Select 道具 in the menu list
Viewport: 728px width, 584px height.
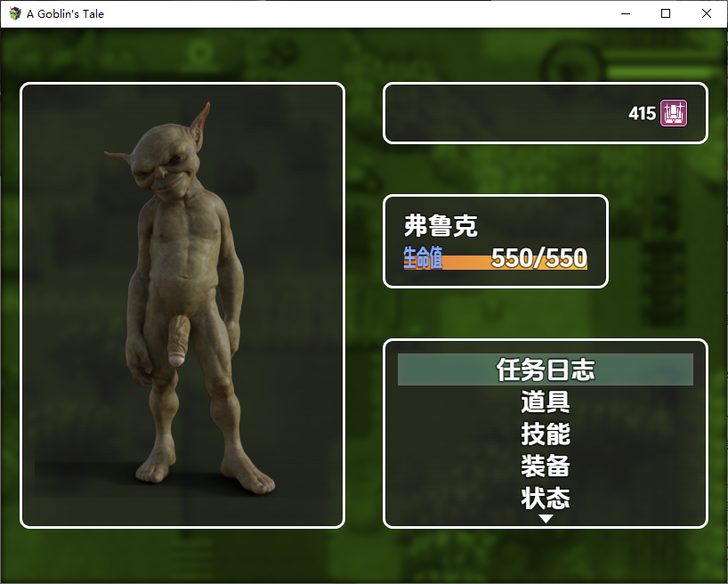(545, 401)
